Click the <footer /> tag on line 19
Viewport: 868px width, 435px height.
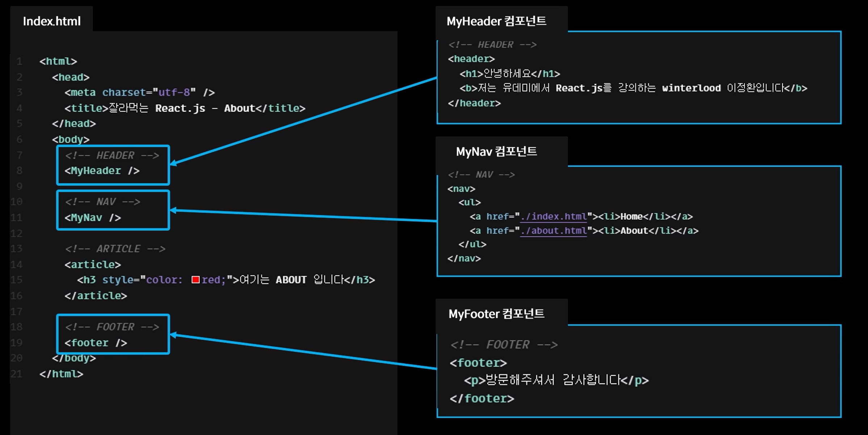(96, 343)
